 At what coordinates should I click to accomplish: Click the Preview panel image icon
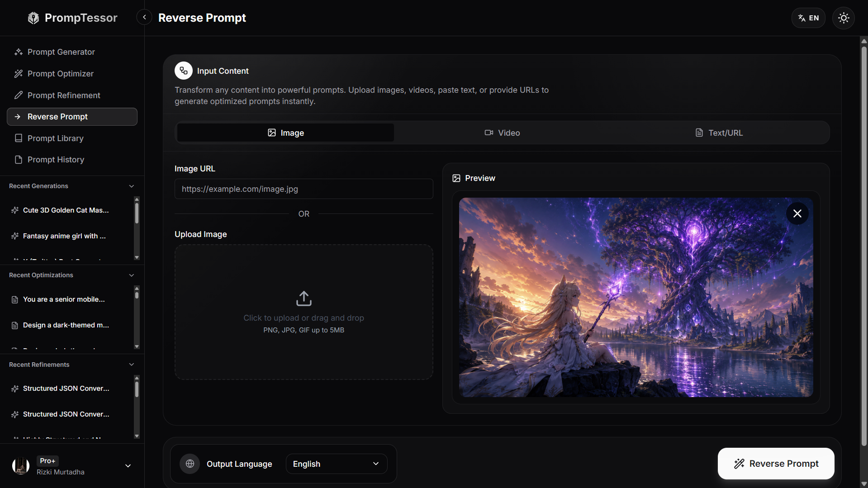pyautogui.click(x=456, y=178)
